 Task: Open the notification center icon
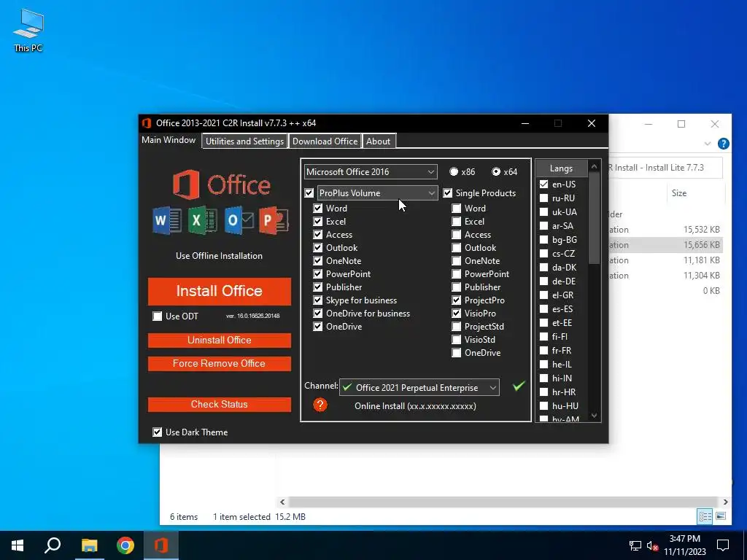(723, 545)
